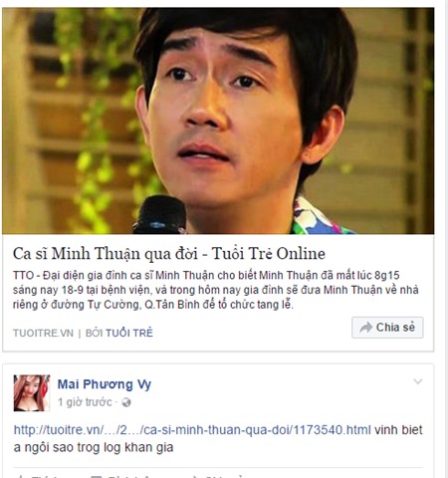Click the page scrollbar at the right edge
Viewport: 448px width, 478px height.
click(x=444, y=239)
